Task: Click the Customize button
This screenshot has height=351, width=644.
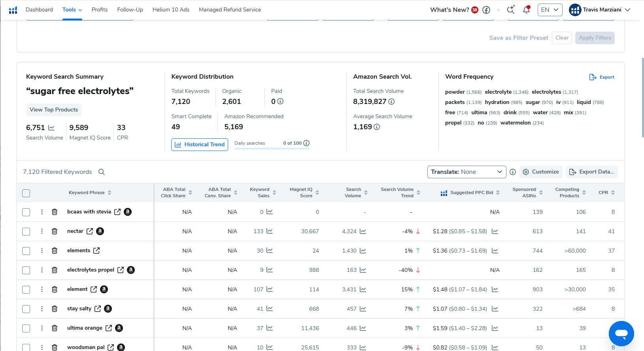Action: tap(541, 172)
